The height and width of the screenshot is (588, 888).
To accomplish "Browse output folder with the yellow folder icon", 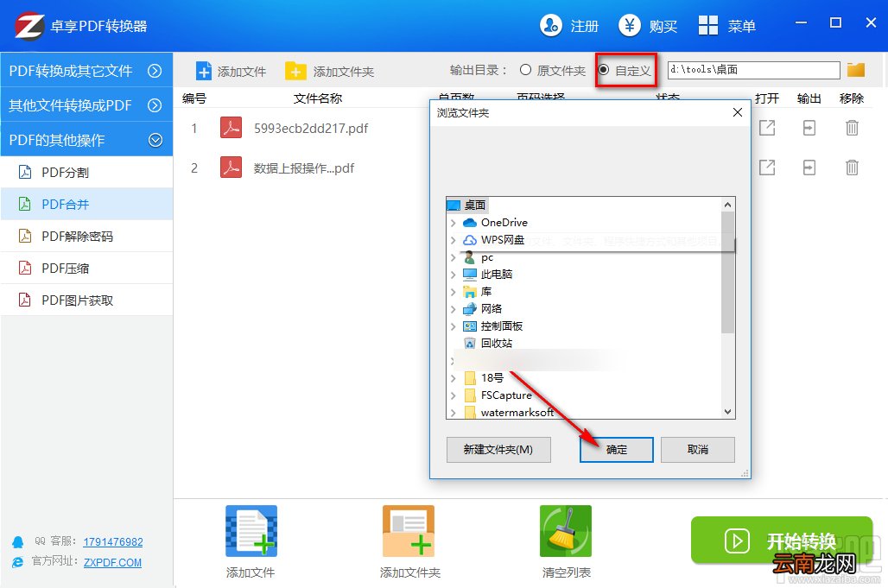I will pyautogui.click(x=856, y=70).
